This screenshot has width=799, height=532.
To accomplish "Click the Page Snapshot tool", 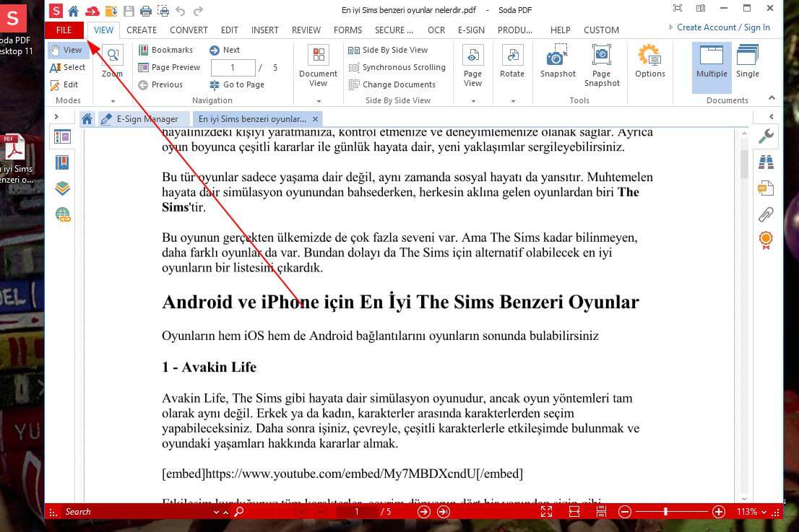I will 602,65.
